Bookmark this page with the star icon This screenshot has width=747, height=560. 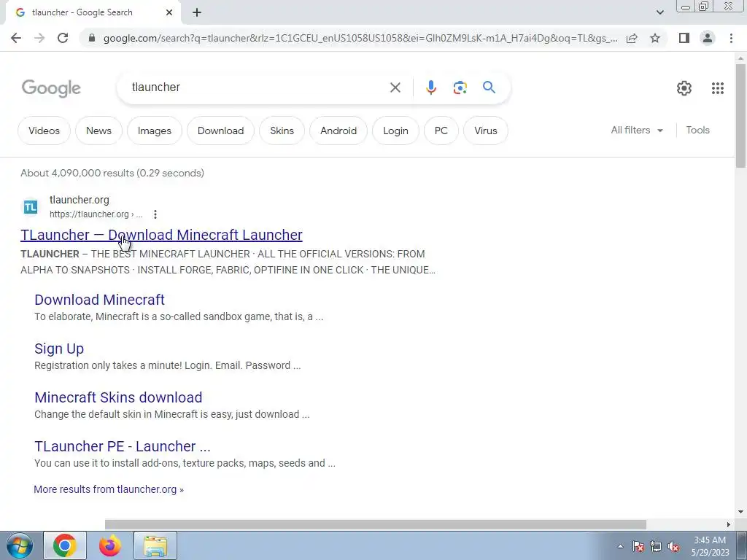click(x=655, y=38)
